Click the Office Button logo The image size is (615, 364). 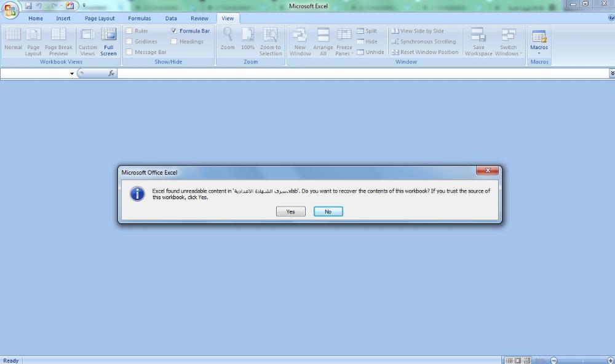coord(10,9)
